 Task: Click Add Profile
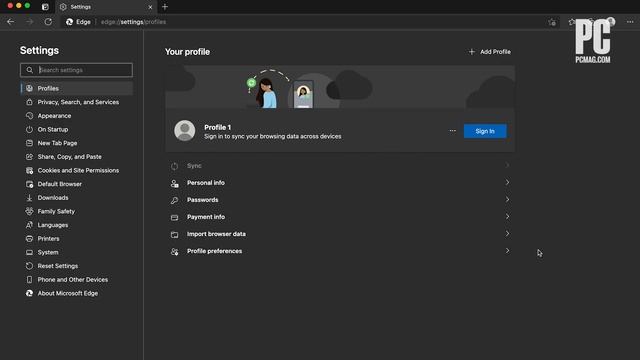click(x=489, y=52)
